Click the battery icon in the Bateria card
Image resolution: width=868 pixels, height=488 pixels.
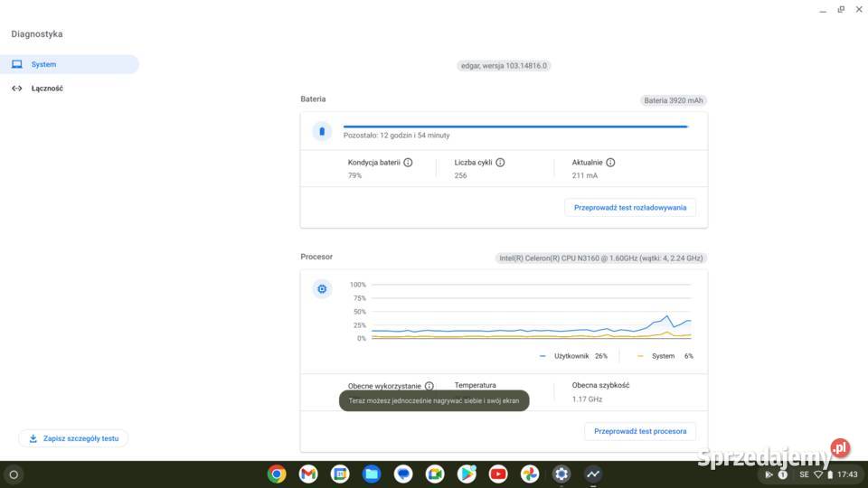pyautogui.click(x=322, y=131)
